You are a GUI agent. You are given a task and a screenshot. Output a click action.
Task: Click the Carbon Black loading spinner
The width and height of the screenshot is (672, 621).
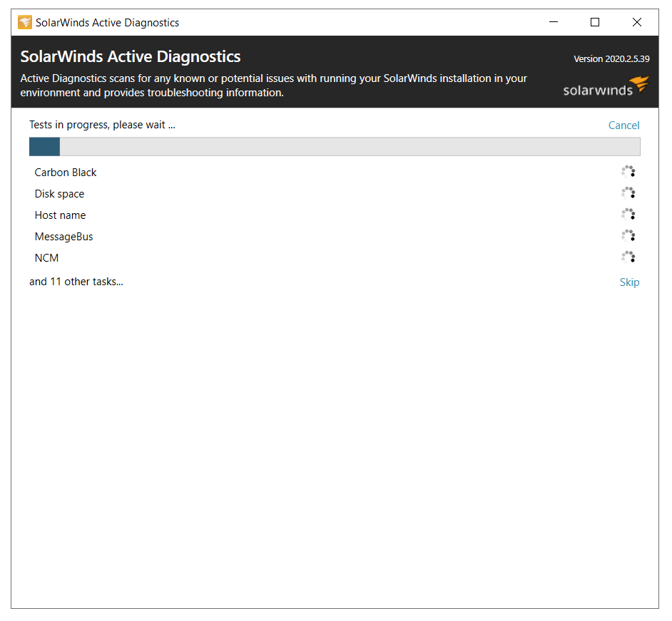tap(628, 172)
